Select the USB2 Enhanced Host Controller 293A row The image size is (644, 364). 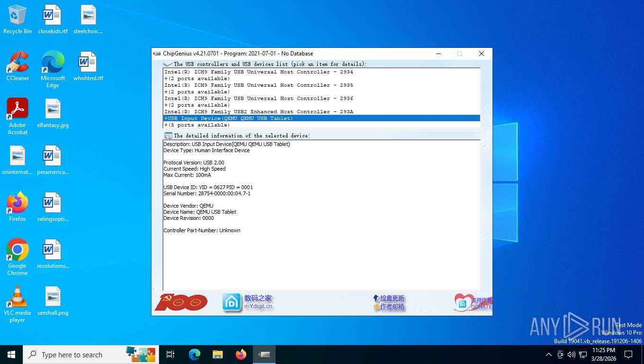pyautogui.click(x=322, y=112)
